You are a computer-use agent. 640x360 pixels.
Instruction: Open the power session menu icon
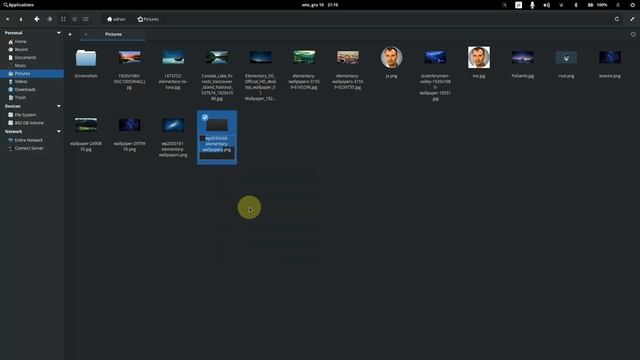click(633, 5)
